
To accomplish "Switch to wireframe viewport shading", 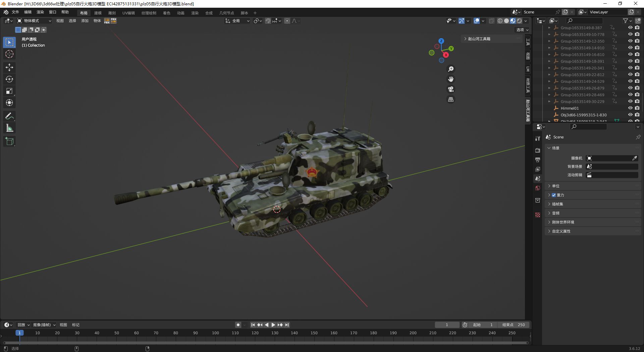I will (500, 21).
